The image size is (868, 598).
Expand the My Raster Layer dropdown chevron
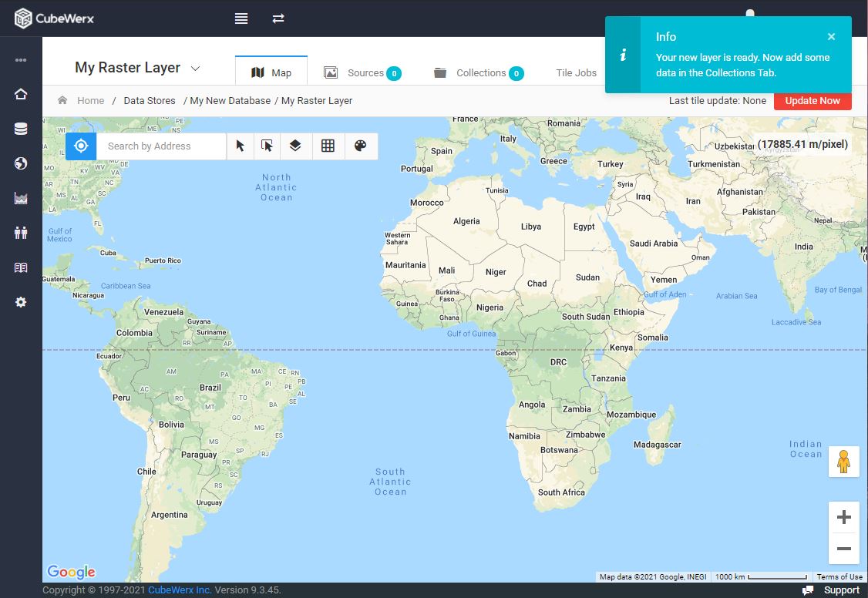tap(195, 69)
